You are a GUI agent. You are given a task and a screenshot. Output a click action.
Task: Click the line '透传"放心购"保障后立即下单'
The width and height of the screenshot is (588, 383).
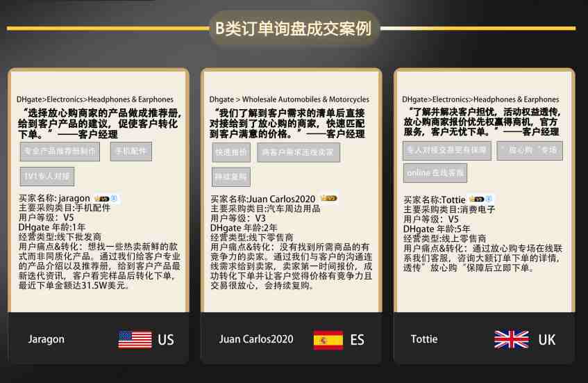coord(469,268)
